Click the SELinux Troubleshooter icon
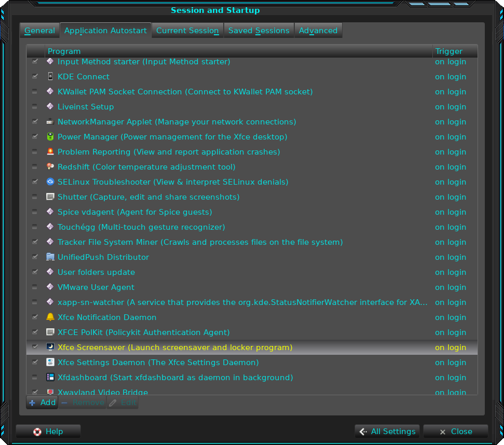The width and height of the screenshot is (504, 445). (x=50, y=182)
